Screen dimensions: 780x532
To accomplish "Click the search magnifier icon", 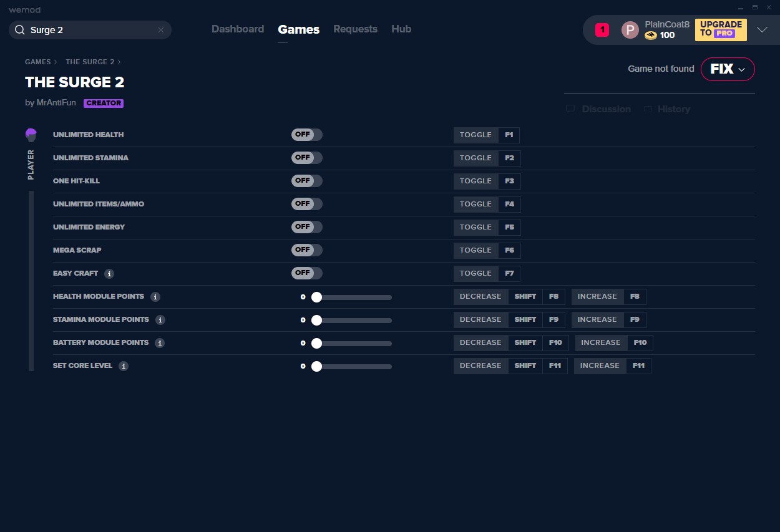I will pyautogui.click(x=19, y=30).
